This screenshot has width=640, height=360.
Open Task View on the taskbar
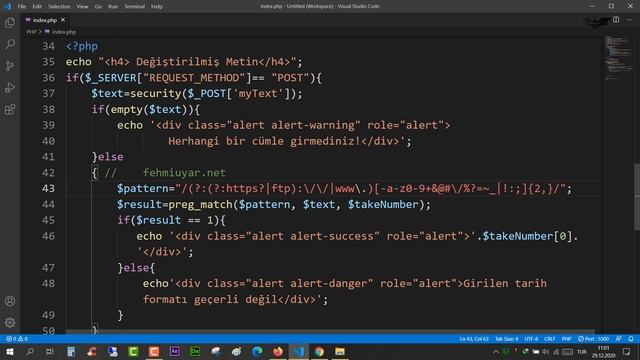point(50,351)
